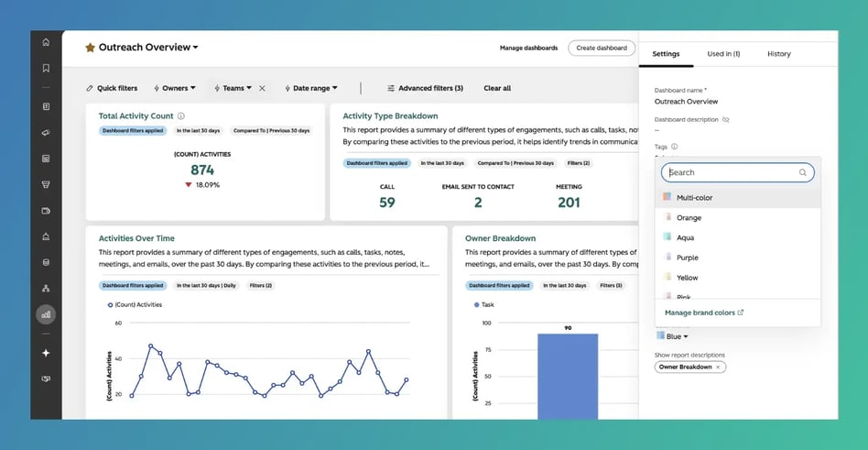Select the Yellow theme option
868x450 pixels.
pyautogui.click(x=738, y=278)
